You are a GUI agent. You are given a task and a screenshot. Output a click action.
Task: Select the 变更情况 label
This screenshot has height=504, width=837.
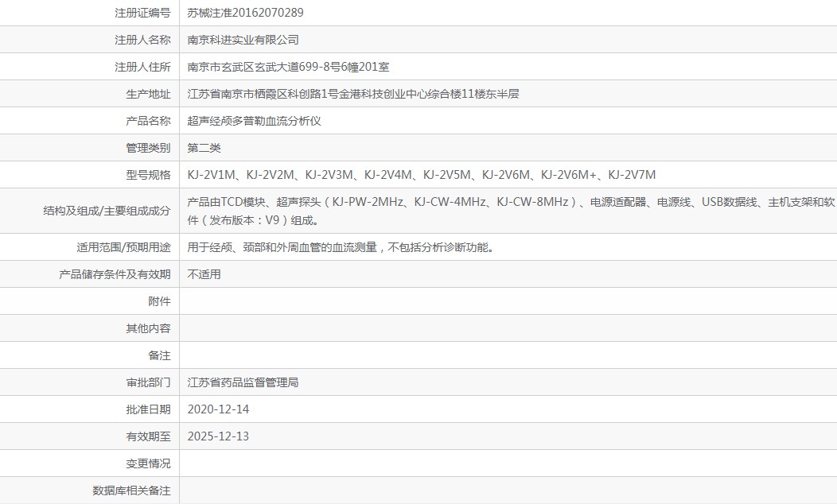pyautogui.click(x=149, y=464)
